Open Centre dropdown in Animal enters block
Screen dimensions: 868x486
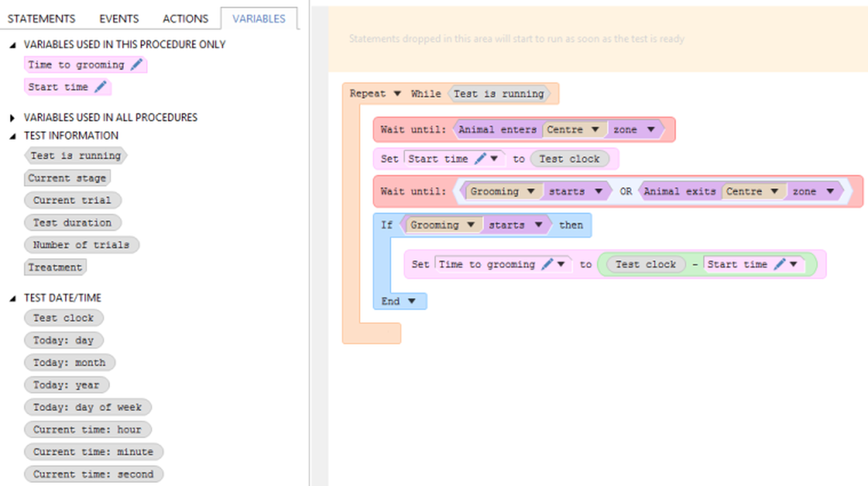[595, 129]
